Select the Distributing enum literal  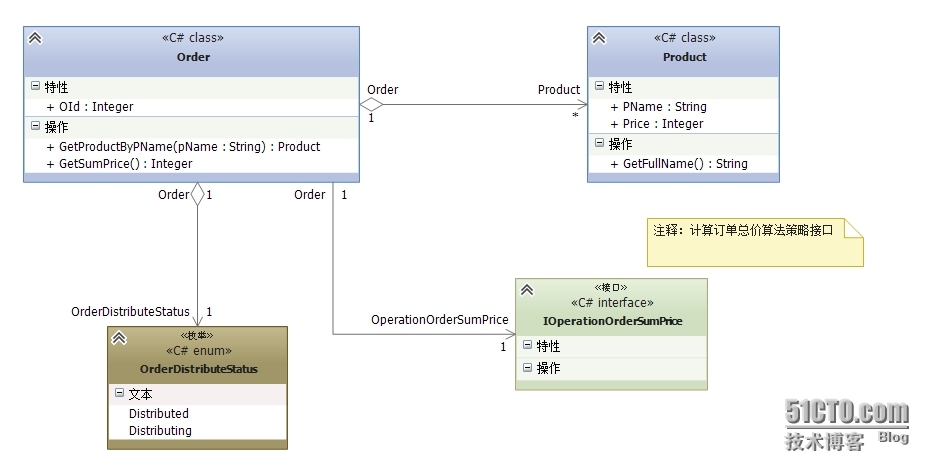[160, 430]
